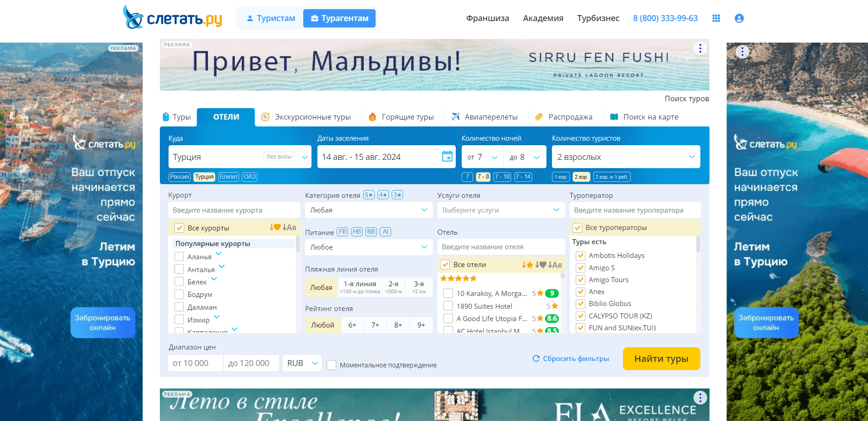Open the Услуги отеля services dropdown
The width and height of the screenshot is (868, 421).
(501, 210)
